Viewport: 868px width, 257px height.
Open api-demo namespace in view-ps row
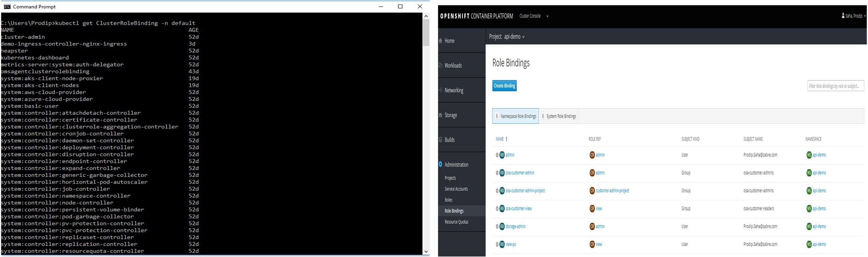pos(819,244)
